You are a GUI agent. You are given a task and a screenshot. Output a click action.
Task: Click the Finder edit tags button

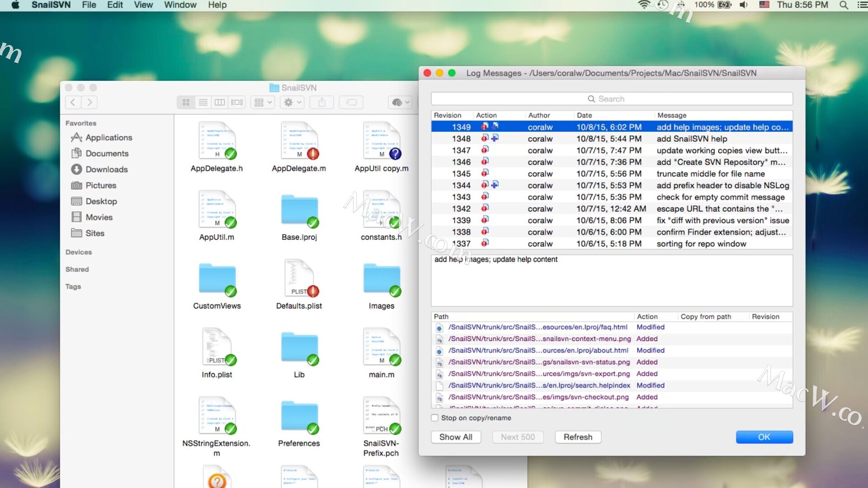click(351, 103)
